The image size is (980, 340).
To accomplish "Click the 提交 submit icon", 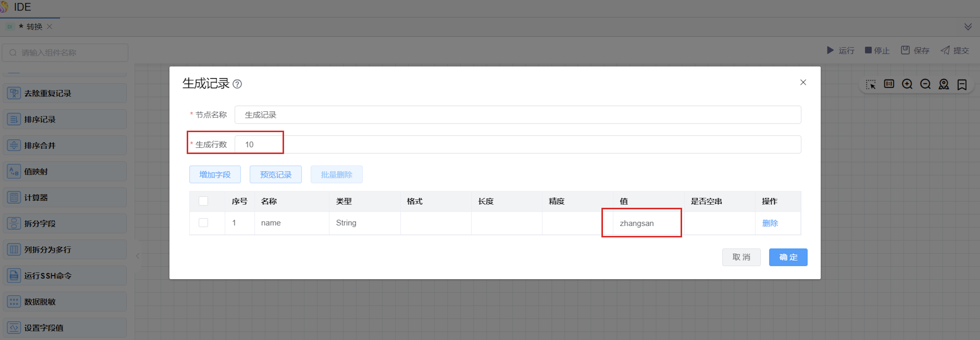I will pos(945,50).
